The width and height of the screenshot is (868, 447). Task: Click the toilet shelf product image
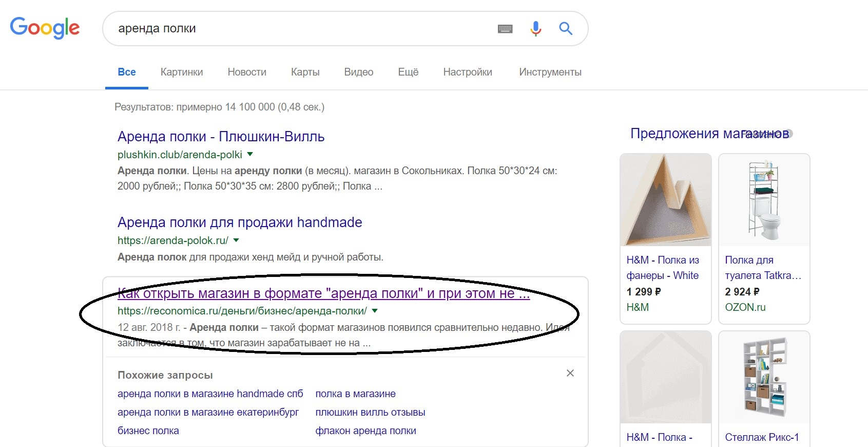pyautogui.click(x=764, y=200)
